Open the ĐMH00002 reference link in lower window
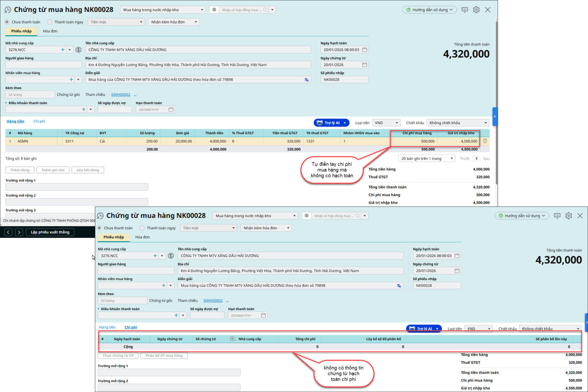588x392 pixels. pyautogui.click(x=213, y=301)
